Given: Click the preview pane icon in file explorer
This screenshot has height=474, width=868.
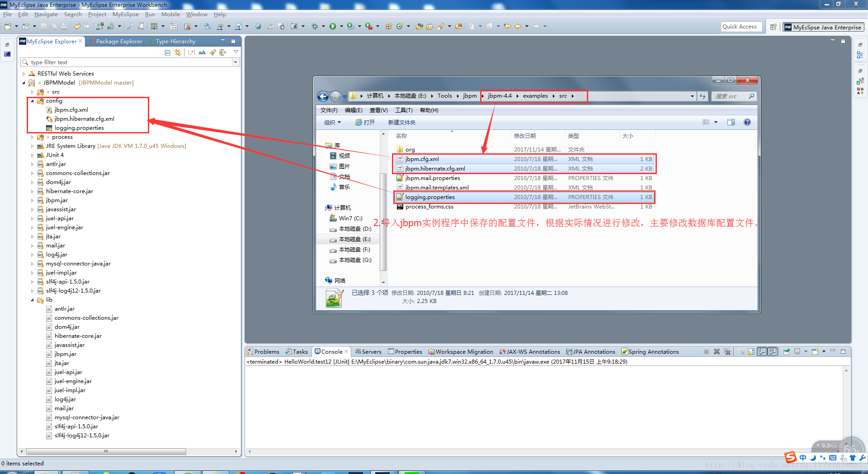Looking at the screenshot, I should point(731,122).
